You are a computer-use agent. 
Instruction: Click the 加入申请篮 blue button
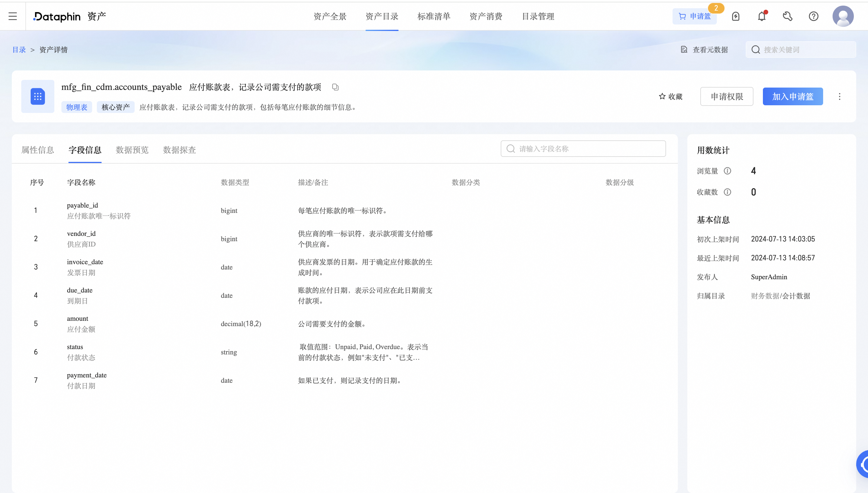792,96
